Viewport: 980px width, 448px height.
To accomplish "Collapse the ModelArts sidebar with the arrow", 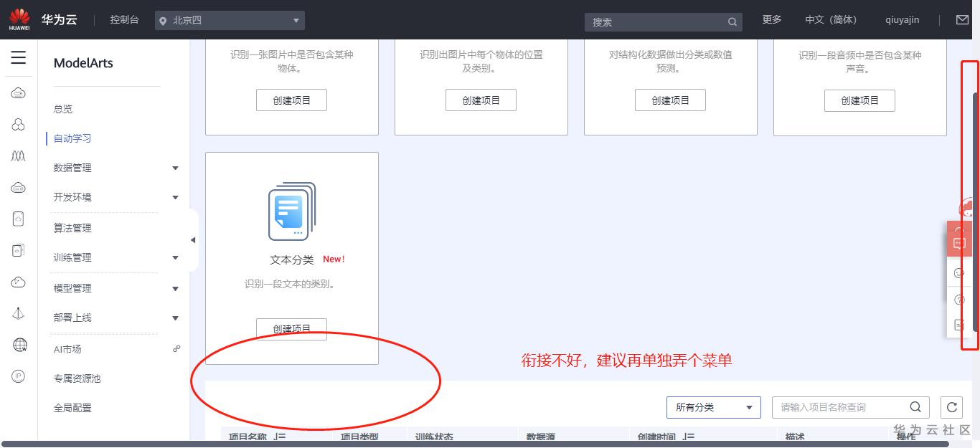I will click(x=193, y=240).
